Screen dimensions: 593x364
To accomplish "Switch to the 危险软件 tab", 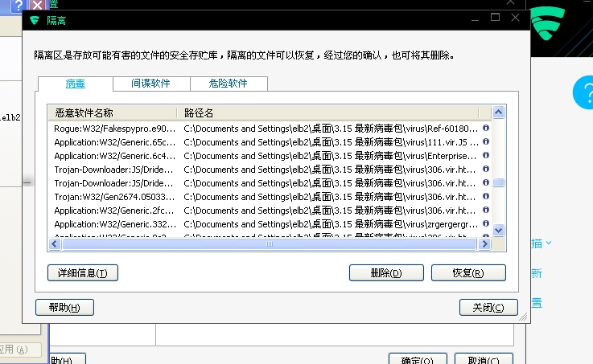I will [229, 84].
